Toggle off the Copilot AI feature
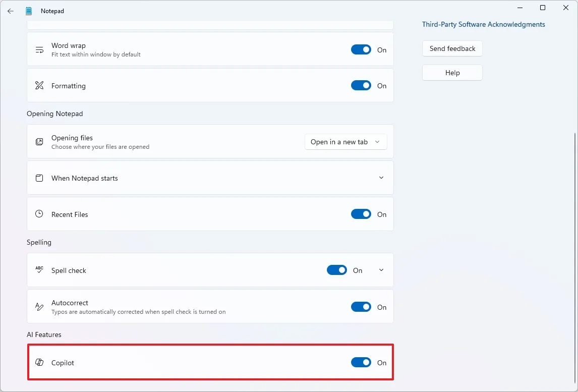The width and height of the screenshot is (578, 392). click(x=361, y=362)
